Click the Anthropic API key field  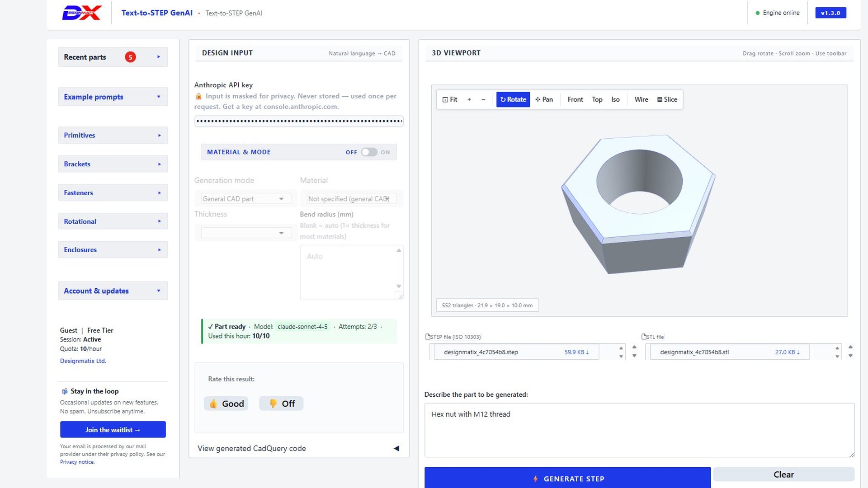tap(299, 121)
